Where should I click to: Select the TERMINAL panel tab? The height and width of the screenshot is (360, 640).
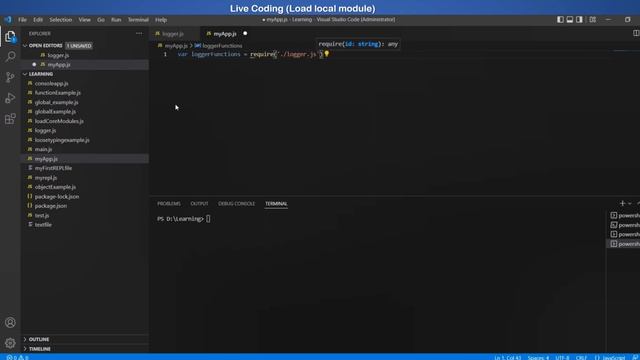(x=276, y=203)
